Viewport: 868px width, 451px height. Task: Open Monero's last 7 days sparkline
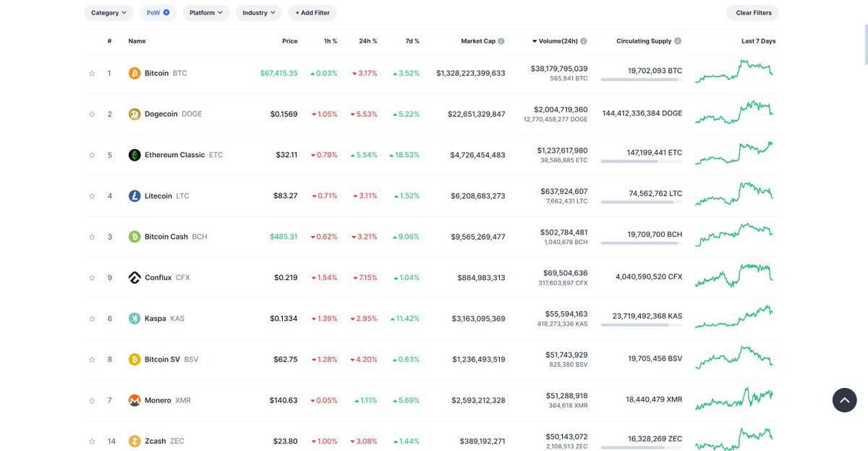click(733, 400)
